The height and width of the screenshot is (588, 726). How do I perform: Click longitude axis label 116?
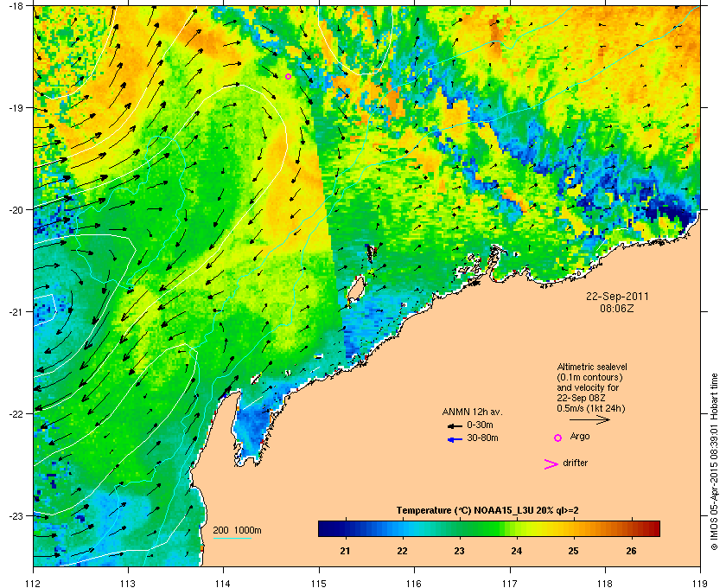tap(414, 583)
